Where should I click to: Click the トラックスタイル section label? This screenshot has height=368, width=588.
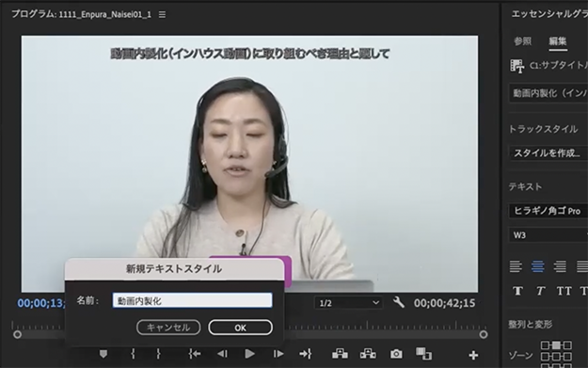click(x=543, y=130)
